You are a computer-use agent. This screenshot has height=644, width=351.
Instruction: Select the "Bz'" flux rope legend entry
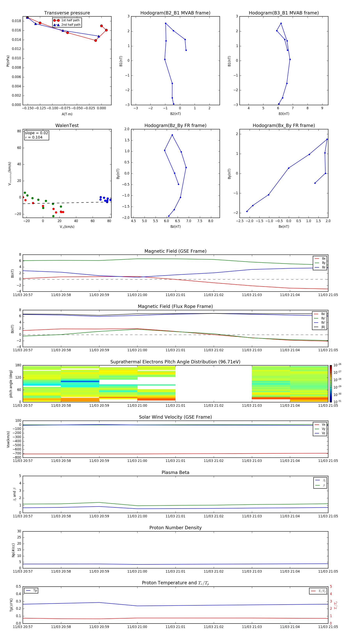(320, 323)
